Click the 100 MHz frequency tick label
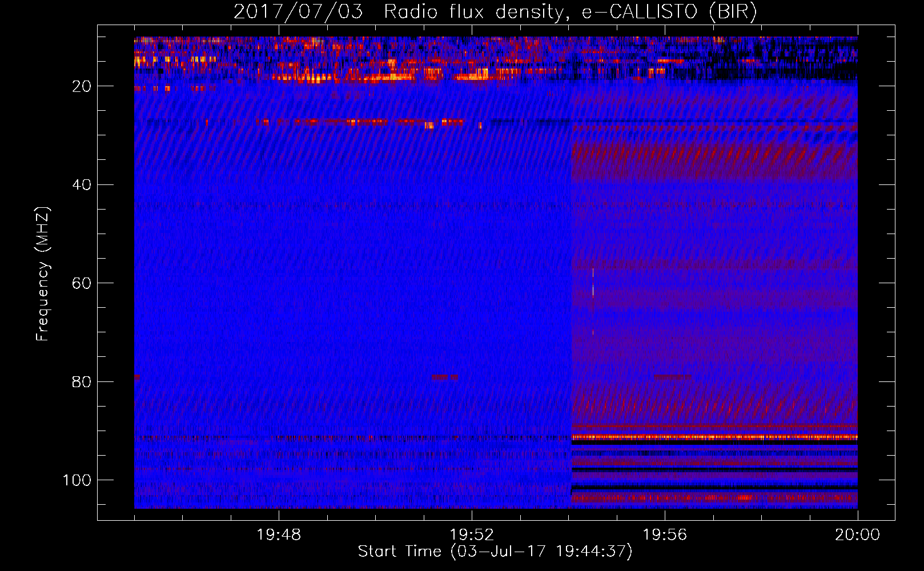This screenshot has height=571, width=924. point(77,480)
